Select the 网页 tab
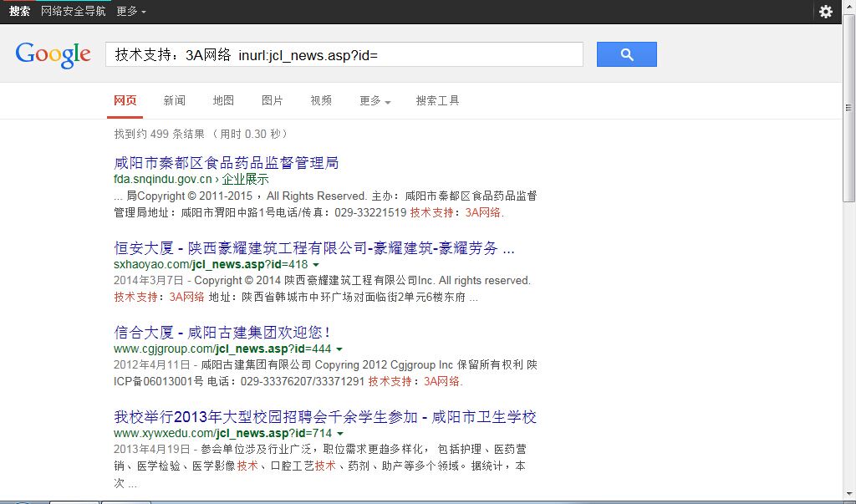 pyautogui.click(x=125, y=100)
